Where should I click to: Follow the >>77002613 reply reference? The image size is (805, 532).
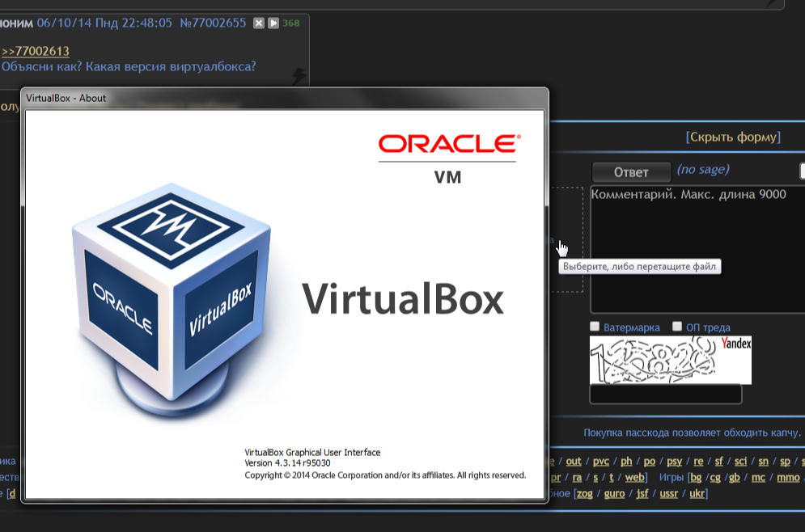pos(36,51)
